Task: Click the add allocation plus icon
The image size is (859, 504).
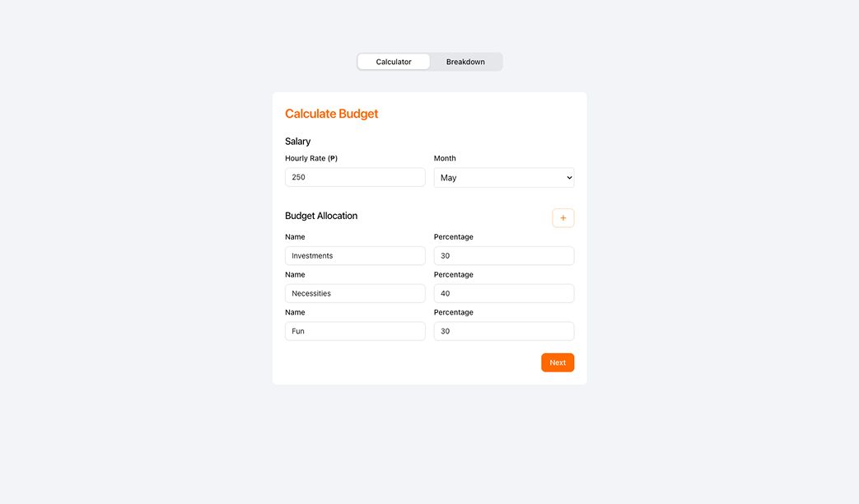Action: 563,217
